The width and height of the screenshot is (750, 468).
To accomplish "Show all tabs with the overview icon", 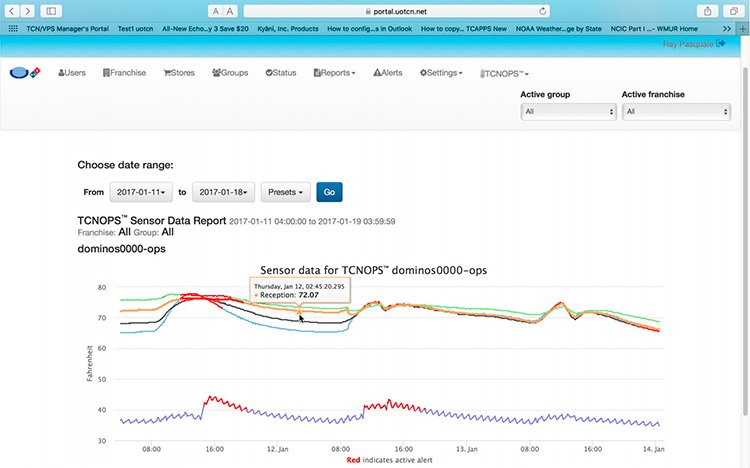I will [x=733, y=11].
